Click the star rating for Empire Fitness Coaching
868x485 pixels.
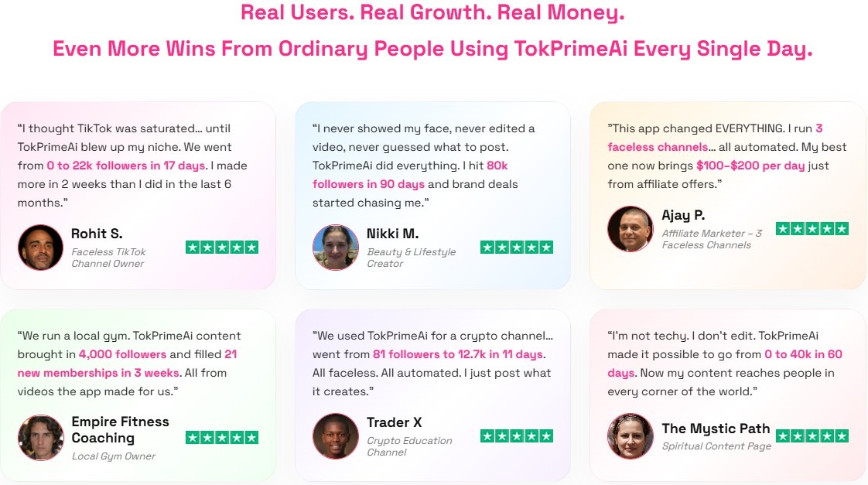[222, 437]
